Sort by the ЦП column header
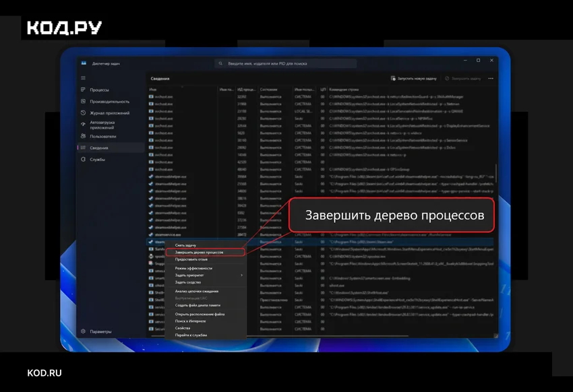The height and width of the screenshot is (392, 573). click(x=323, y=90)
